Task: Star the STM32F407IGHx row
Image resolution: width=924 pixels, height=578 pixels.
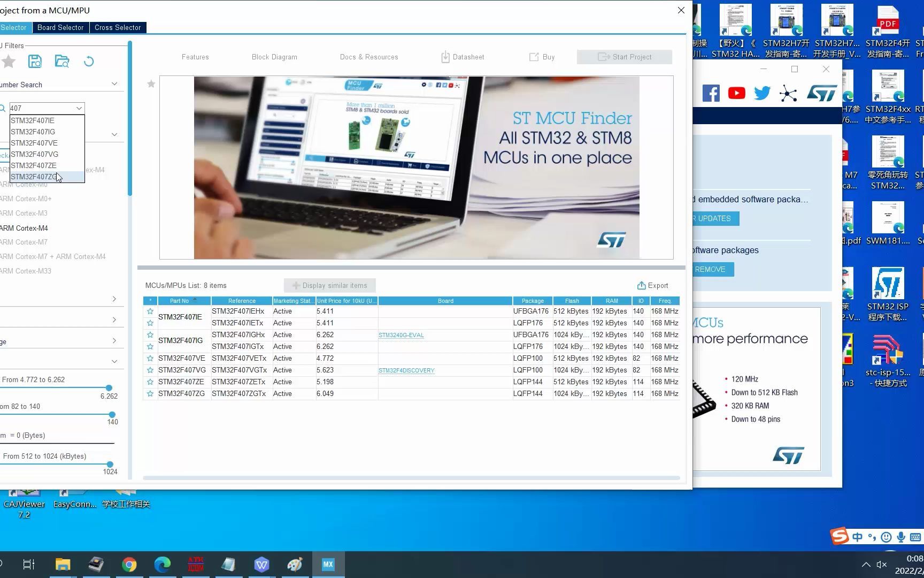Action: click(x=150, y=334)
